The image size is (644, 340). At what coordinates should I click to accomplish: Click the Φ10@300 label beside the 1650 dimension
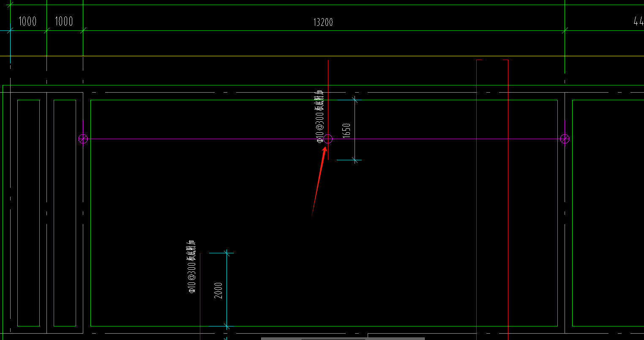tap(320, 117)
